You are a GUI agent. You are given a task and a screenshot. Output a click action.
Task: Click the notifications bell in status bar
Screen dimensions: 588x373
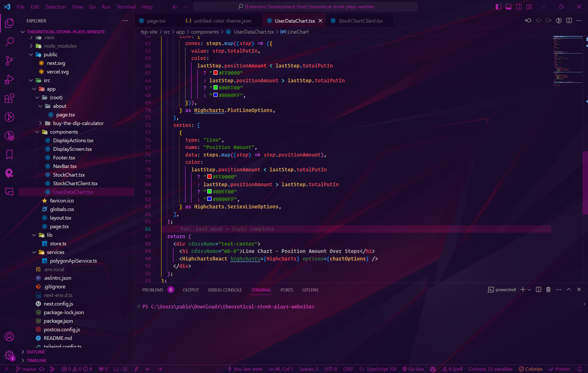[579, 369]
